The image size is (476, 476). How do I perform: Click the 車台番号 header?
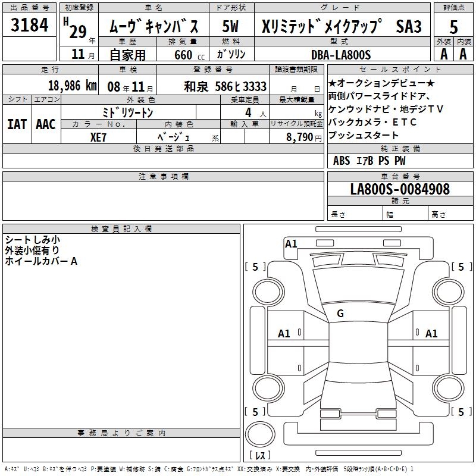pyautogui.click(x=400, y=176)
